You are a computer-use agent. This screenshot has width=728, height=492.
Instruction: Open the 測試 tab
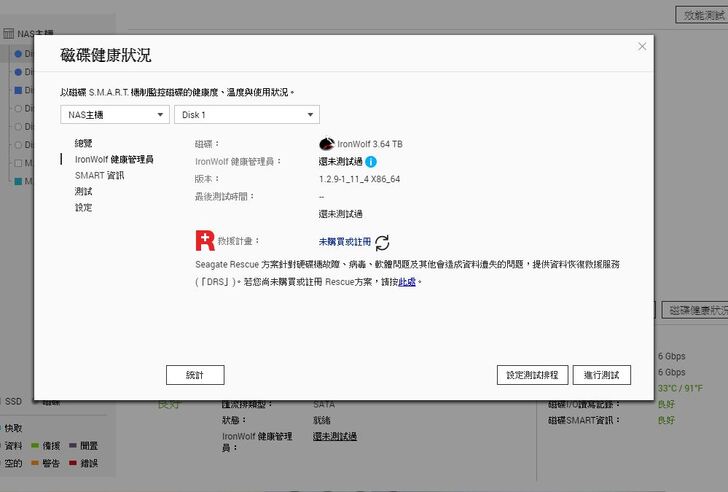[84, 192]
